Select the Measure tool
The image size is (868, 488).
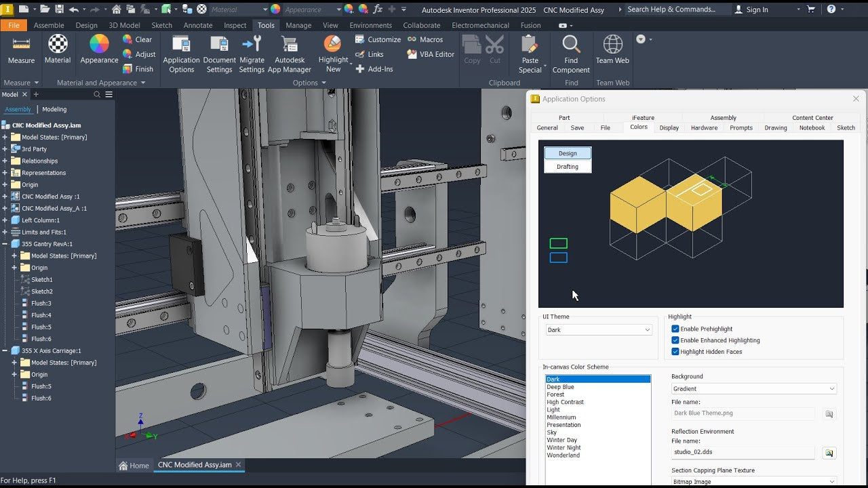pos(20,51)
